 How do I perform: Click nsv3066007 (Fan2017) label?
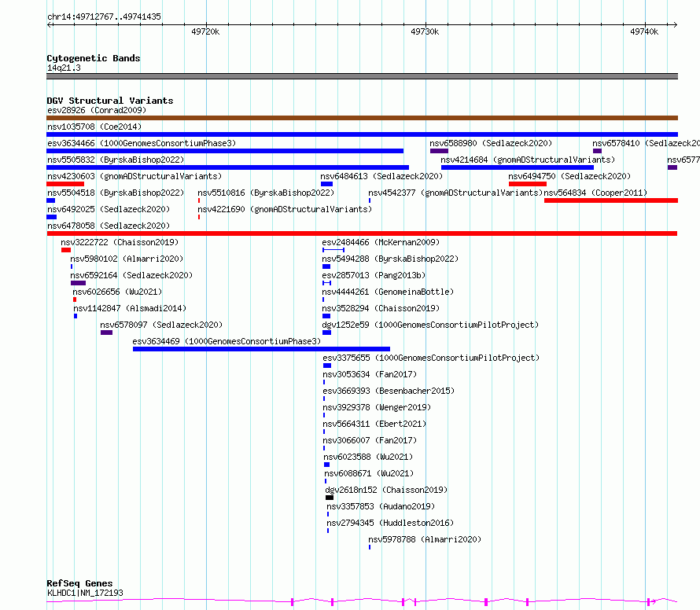click(x=370, y=440)
